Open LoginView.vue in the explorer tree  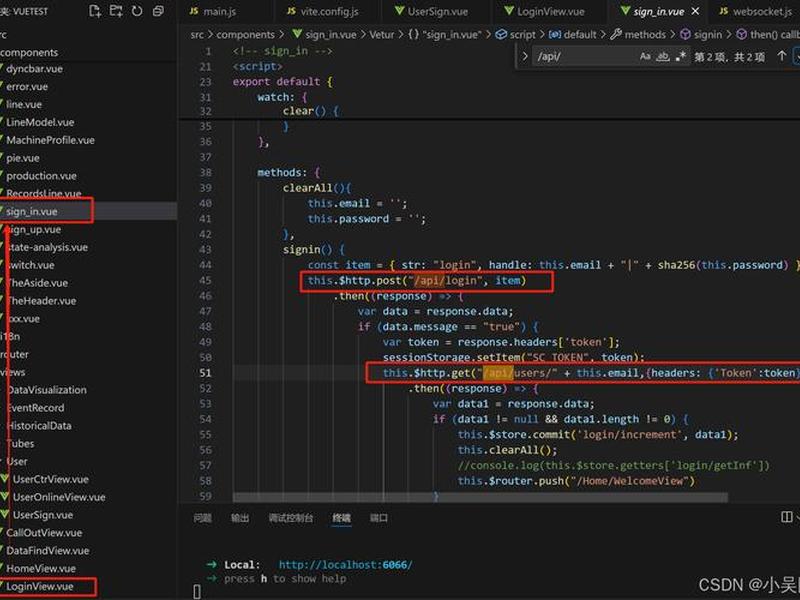click(x=39, y=587)
